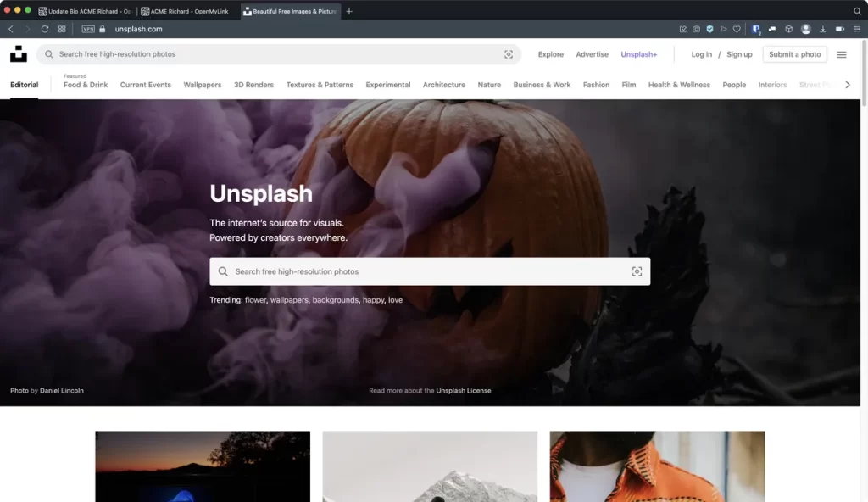Focus the hero search high-resolution photos field
This screenshot has height=502, width=868.
(x=430, y=271)
